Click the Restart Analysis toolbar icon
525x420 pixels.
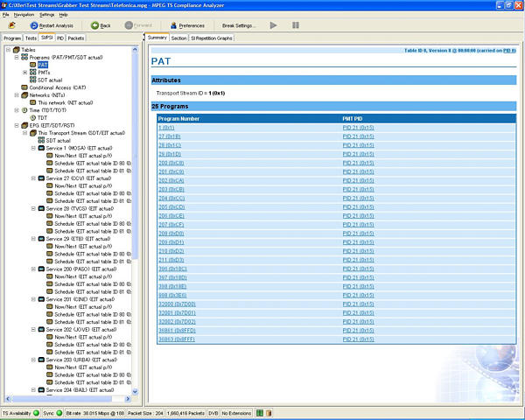[33, 25]
